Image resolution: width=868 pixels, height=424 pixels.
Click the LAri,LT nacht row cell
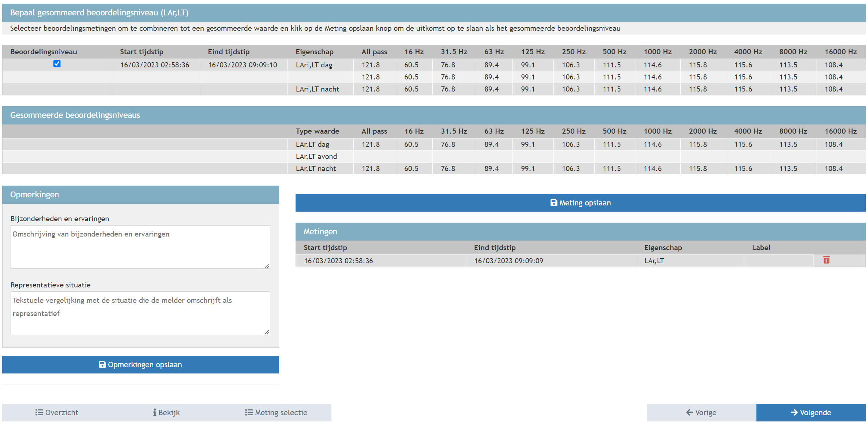point(317,89)
